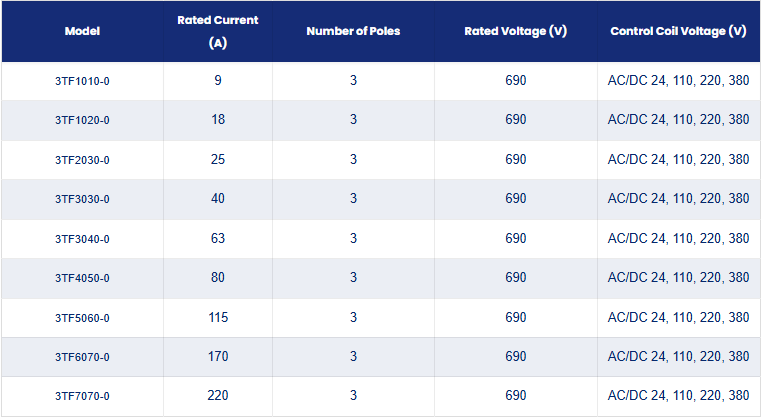
Task: Click model 3TF1010-0
Action: (x=83, y=81)
